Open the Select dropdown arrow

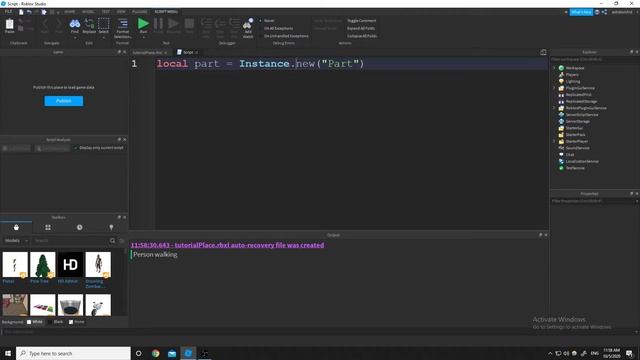coord(104,38)
